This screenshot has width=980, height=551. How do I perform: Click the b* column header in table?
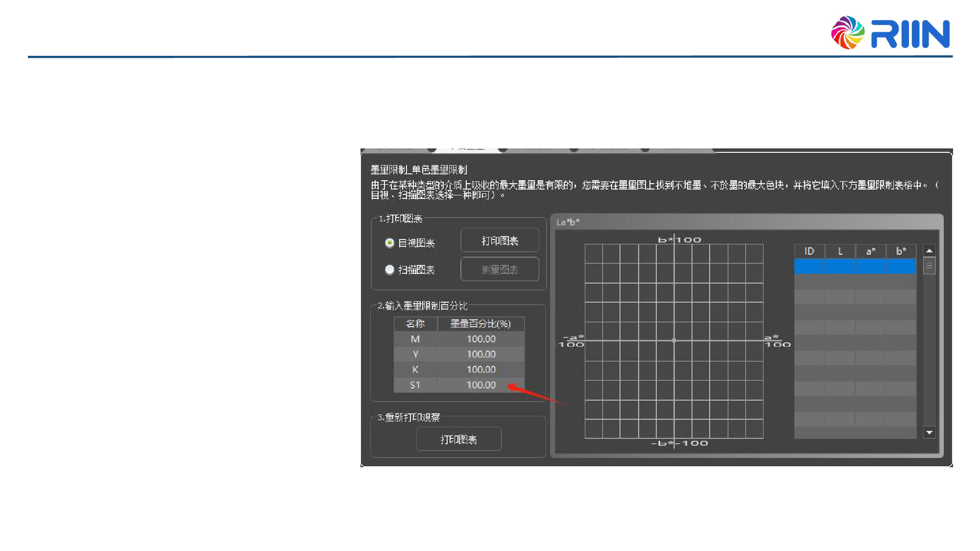(901, 251)
